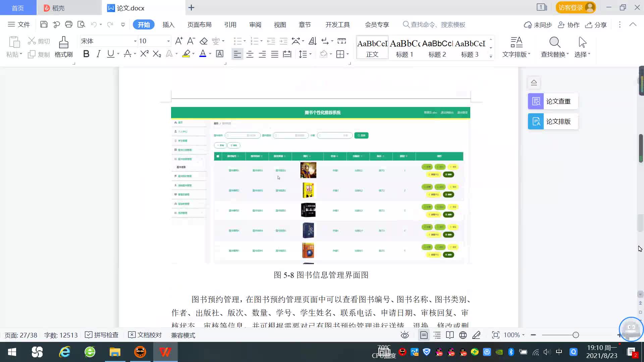Viewport: 644px width, 362px height.
Task: Apply superscript formatting
Action: (x=145, y=54)
